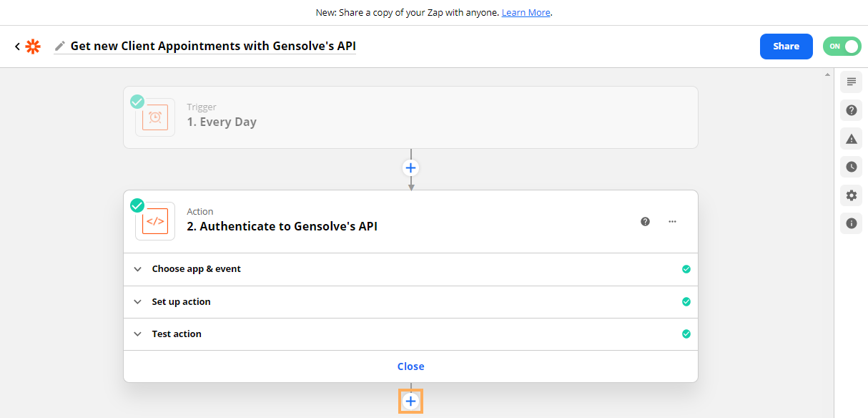The height and width of the screenshot is (418, 868).
Task: Open the info details icon in sidebar
Action: click(x=851, y=223)
